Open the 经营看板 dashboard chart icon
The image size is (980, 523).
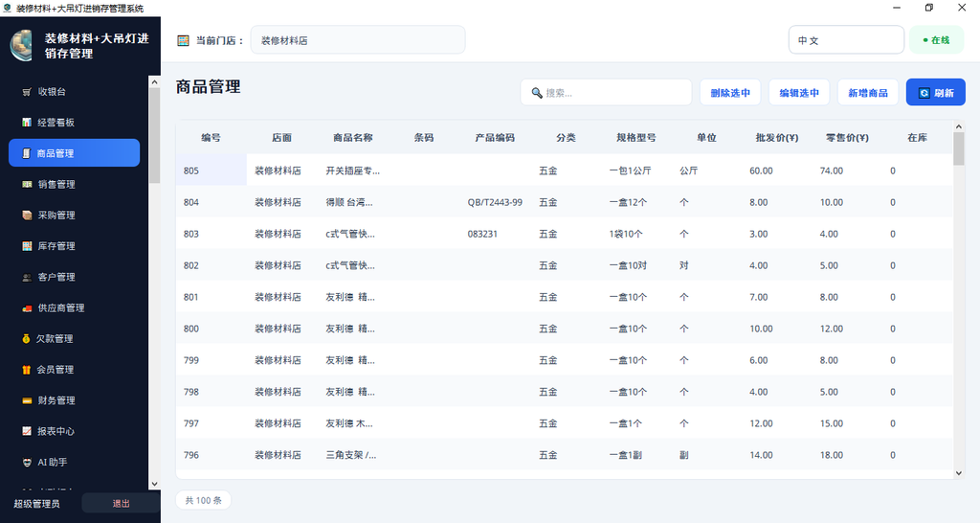[x=27, y=123]
